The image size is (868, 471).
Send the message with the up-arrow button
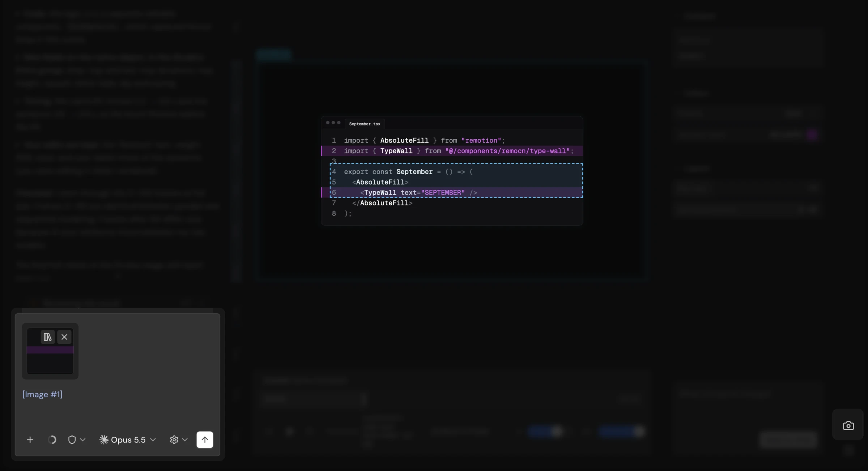(x=205, y=440)
